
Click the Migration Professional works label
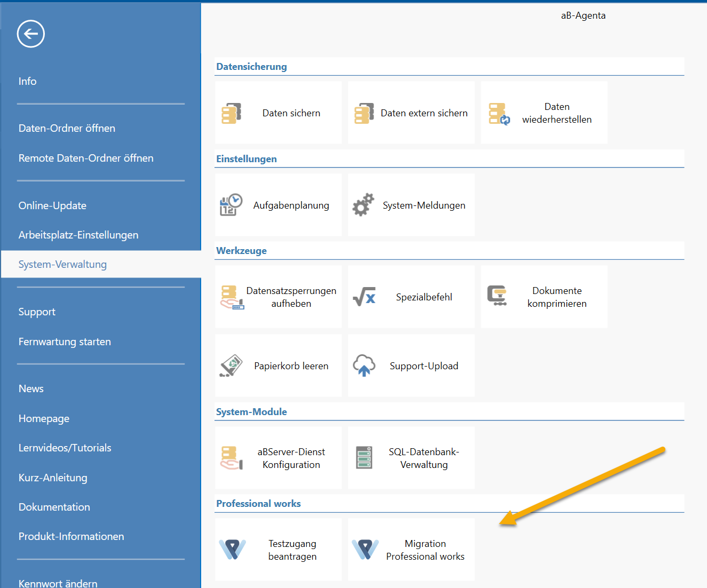tap(425, 550)
